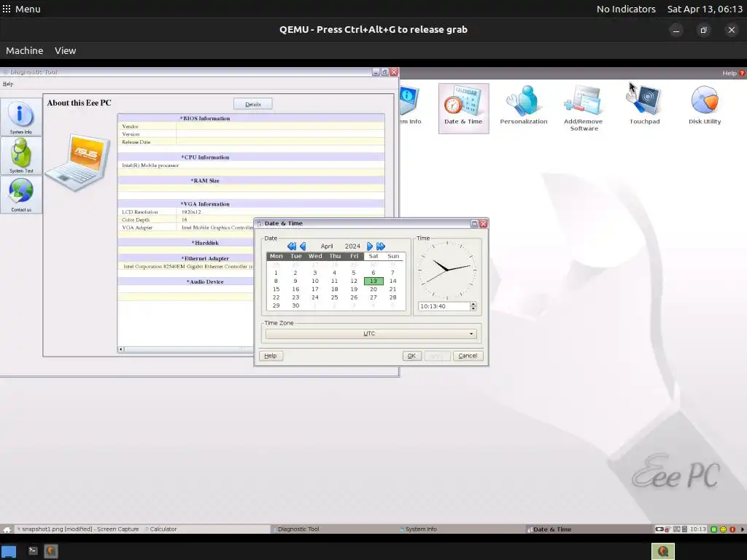Open System Test in the Diagnostic Tool sidebar
Viewport: 747px width, 560px height.
(x=21, y=156)
